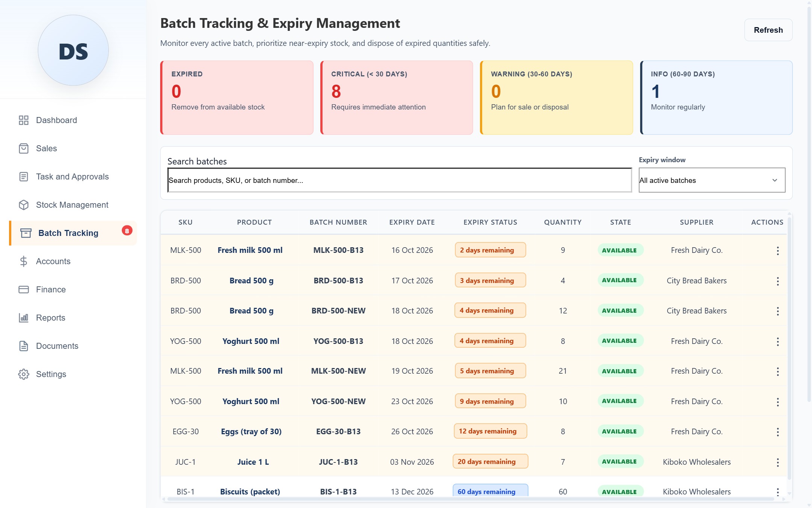Click the Dashboard grid icon

tap(24, 120)
